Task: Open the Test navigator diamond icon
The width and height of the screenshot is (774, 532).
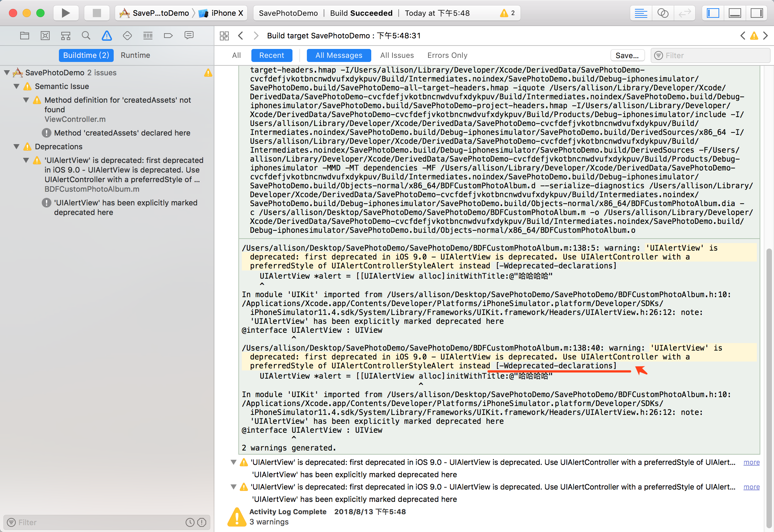Action: [x=127, y=36]
